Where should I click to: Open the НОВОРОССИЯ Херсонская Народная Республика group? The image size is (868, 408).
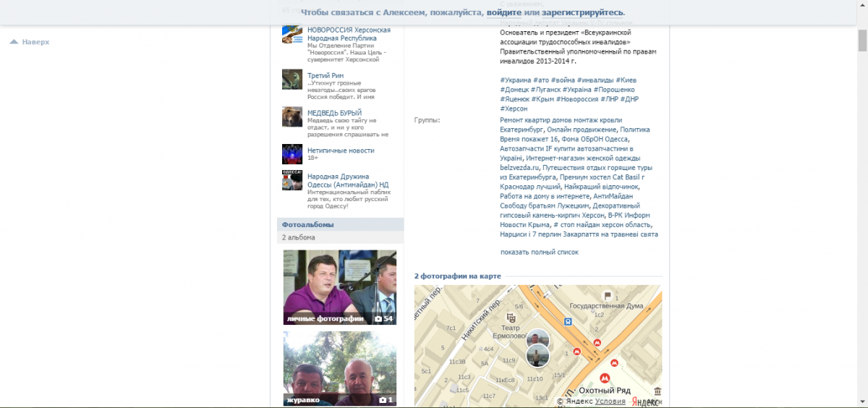click(x=349, y=34)
